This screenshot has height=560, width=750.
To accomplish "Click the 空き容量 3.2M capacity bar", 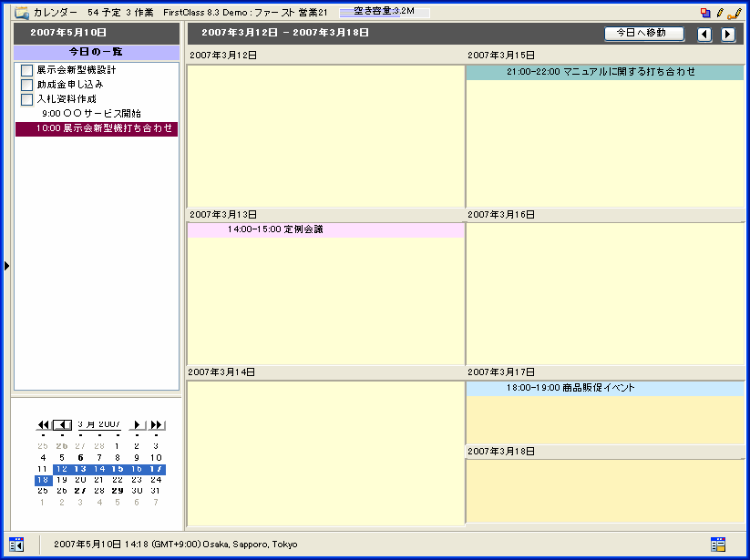I will (x=384, y=12).
